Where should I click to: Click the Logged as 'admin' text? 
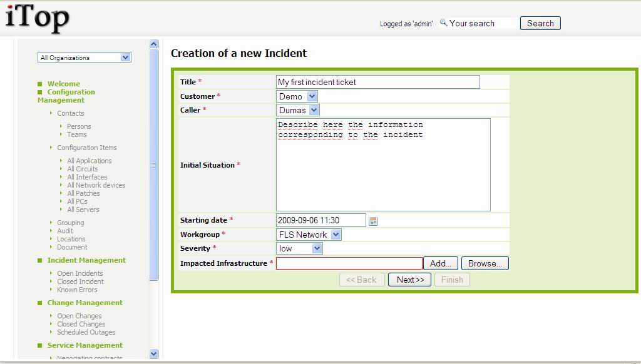[x=406, y=24]
